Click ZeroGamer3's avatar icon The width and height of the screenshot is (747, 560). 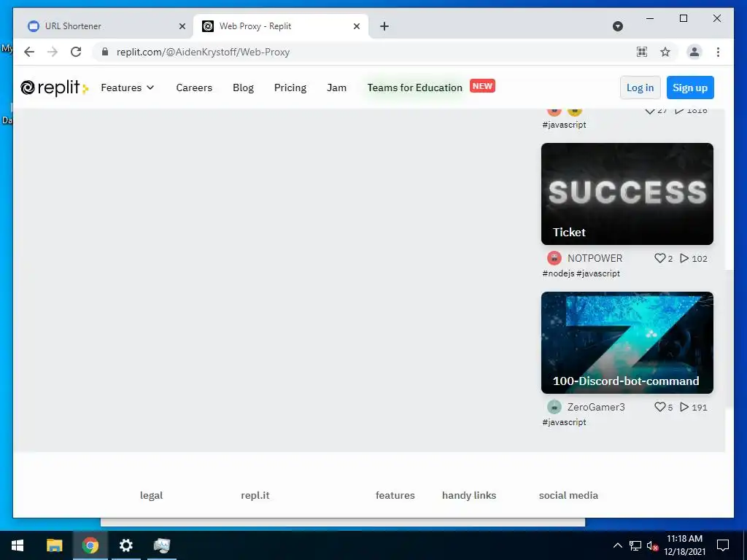554,407
